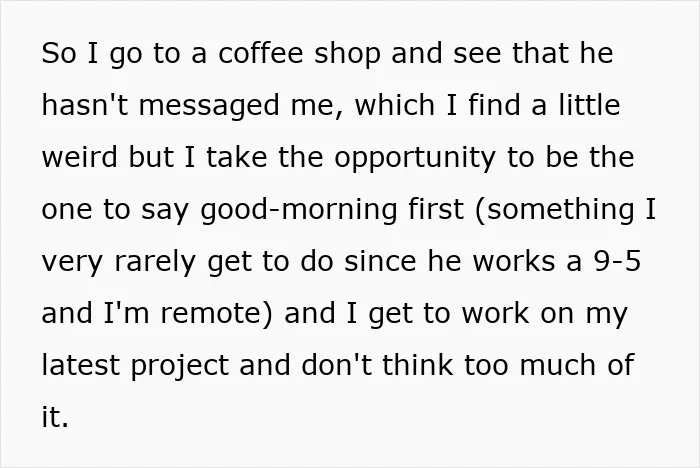This screenshot has height=468, width=700.
Task: Click the final word "it." on the last line
Action: pos(55,417)
